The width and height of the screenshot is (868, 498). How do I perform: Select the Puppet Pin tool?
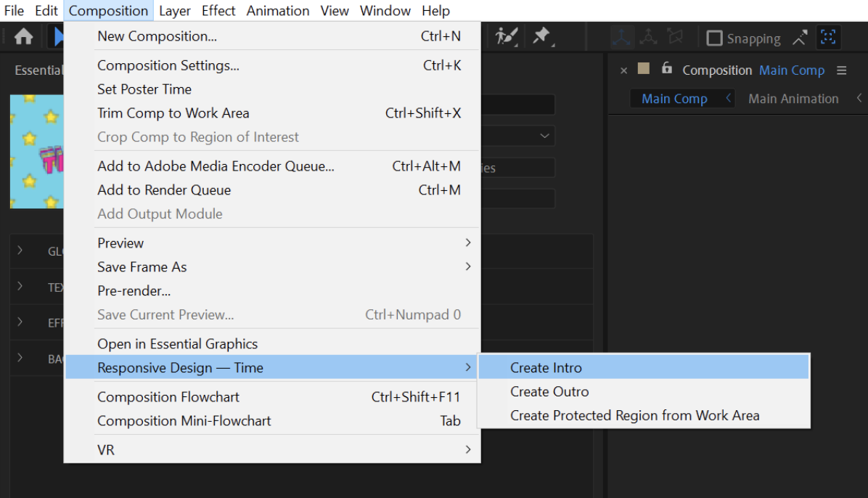coord(542,35)
